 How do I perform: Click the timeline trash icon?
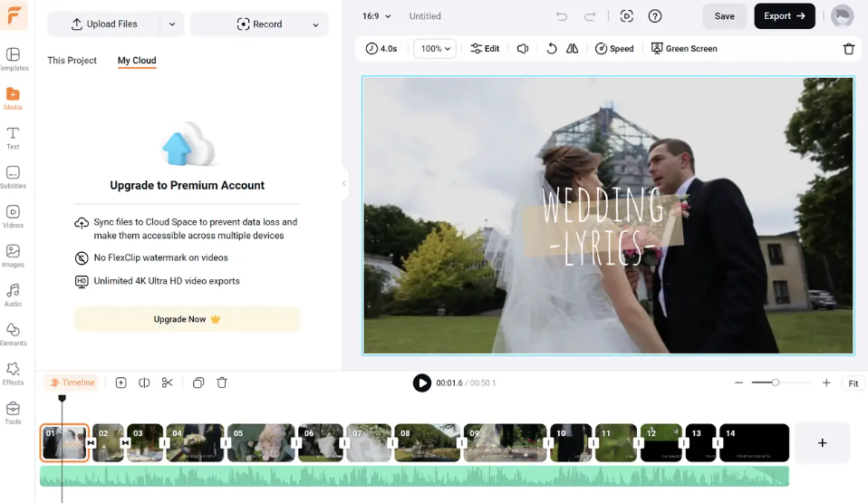222,383
